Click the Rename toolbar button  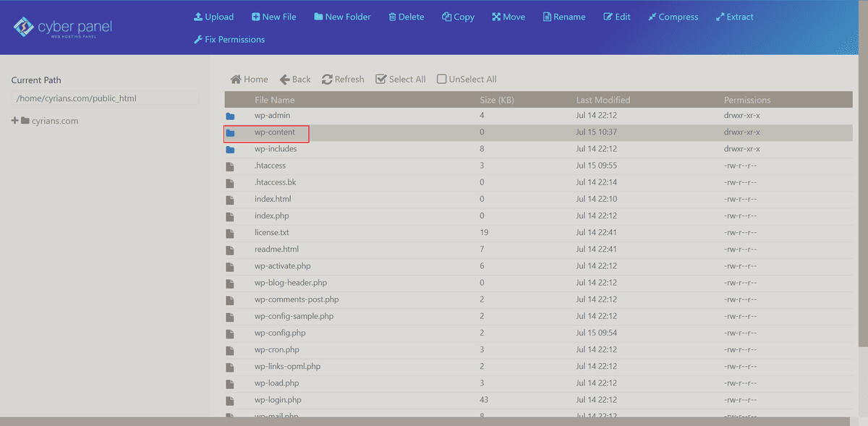[x=564, y=17]
